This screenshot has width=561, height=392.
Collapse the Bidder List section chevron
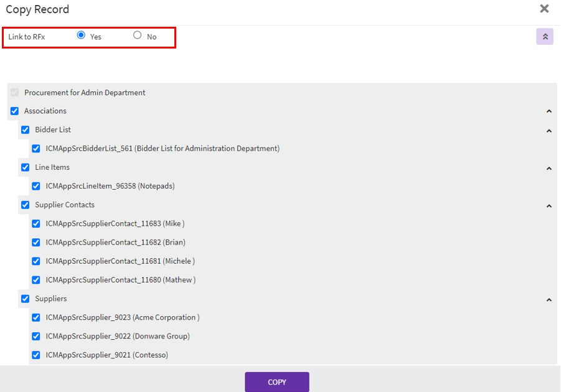click(549, 131)
